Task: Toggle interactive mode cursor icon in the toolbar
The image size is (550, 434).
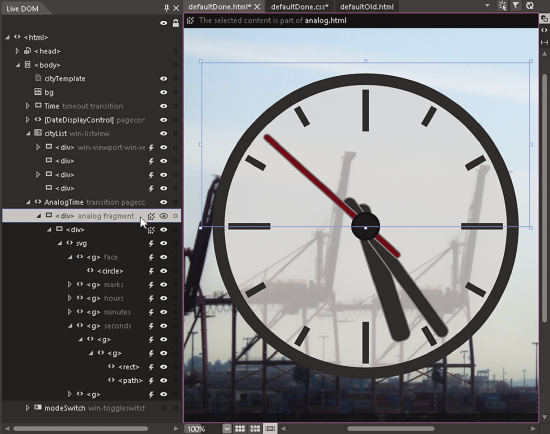Action: coord(502,6)
